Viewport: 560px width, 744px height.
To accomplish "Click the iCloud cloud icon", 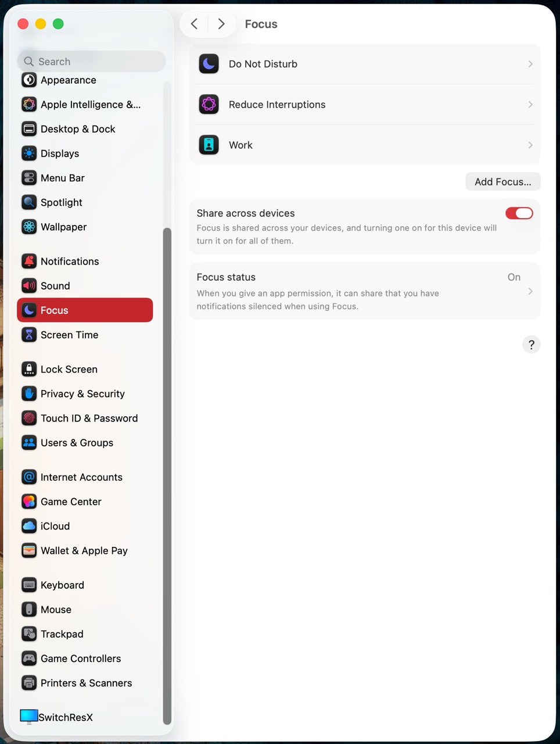I will [29, 526].
